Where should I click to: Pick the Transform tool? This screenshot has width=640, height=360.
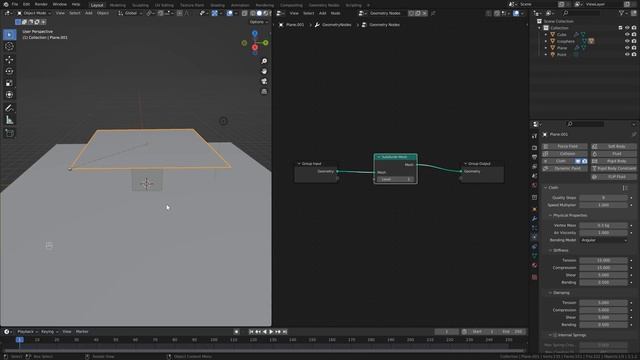click(x=9, y=95)
